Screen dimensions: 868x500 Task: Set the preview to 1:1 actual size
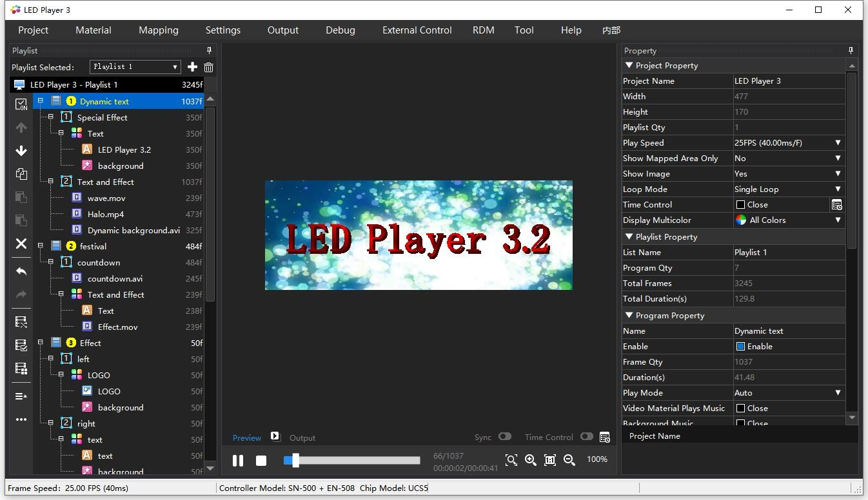coord(550,459)
